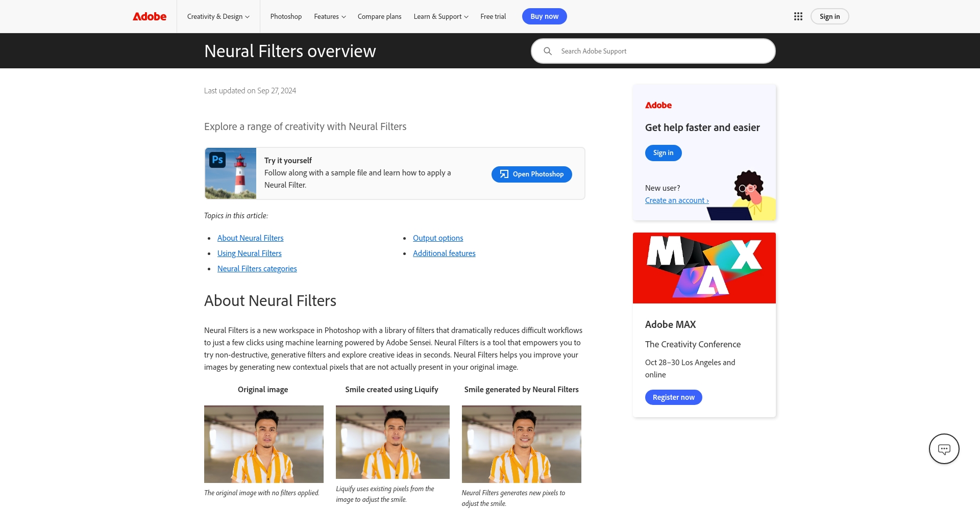View the Smile generated by Neural Filters image

click(521, 444)
